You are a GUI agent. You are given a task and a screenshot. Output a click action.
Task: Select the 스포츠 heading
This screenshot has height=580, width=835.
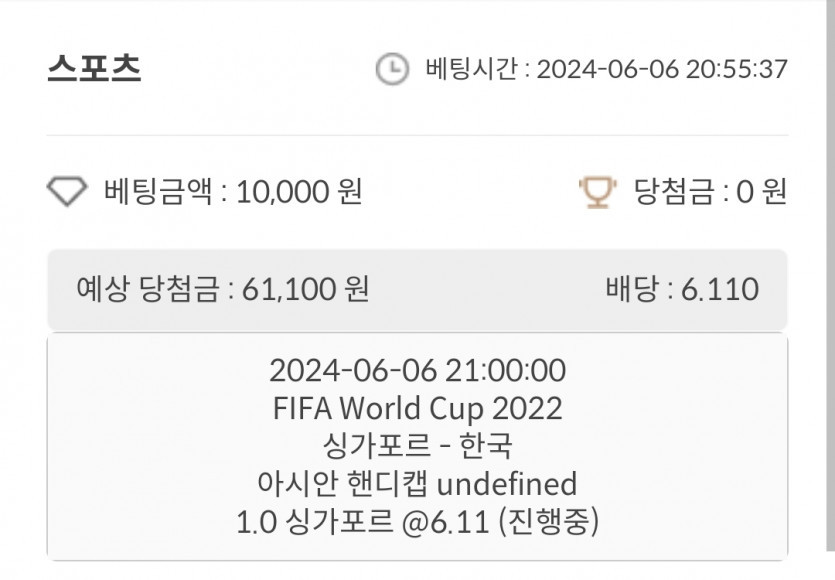click(x=94, y=69)
